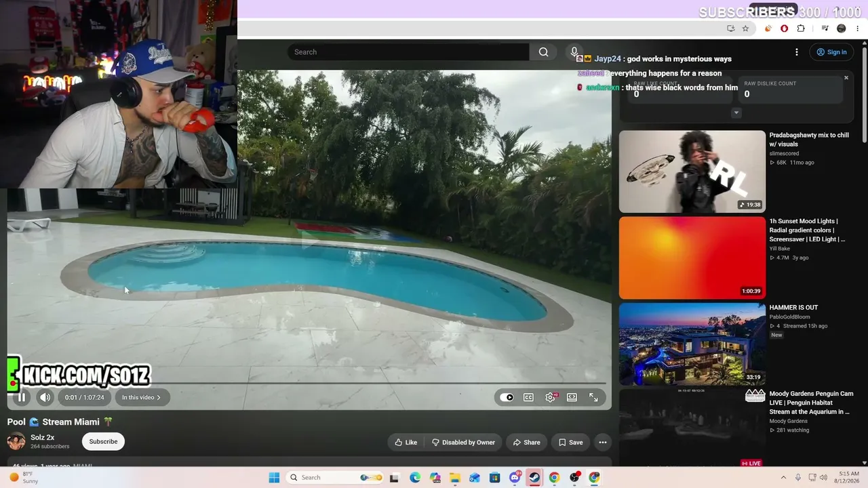868x488 pixels.
Task: Search by voice with the microphone
Action: click(574, 52)
